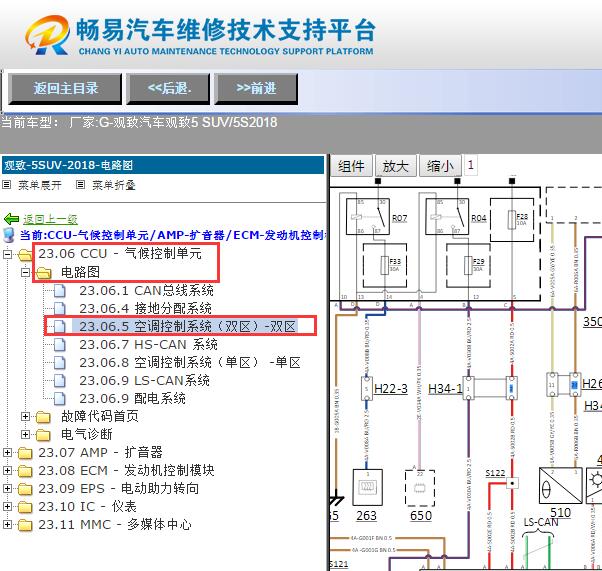Expand the 23.07 AMP 扩音器 node
Viewport: 602px width, 571px height.
tap(7, 452)
